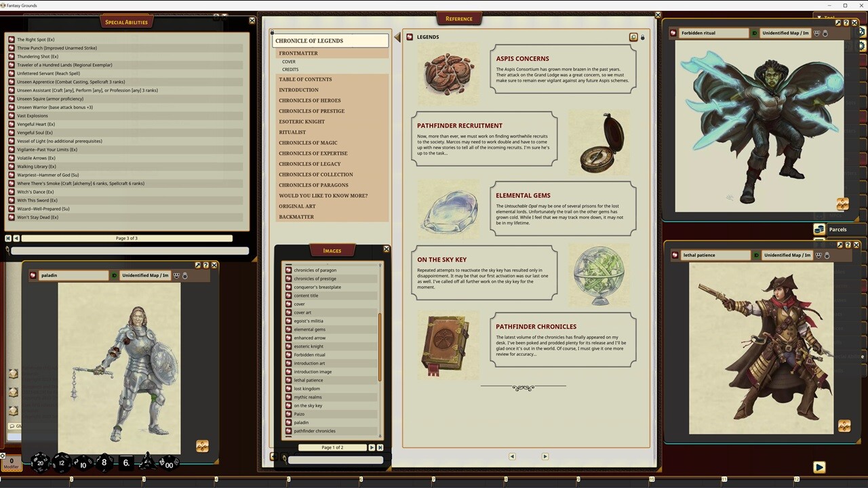This screenshot has height=488, width=868.
Task: Open the Table of Contents link
Action: (x=305, y=79)
